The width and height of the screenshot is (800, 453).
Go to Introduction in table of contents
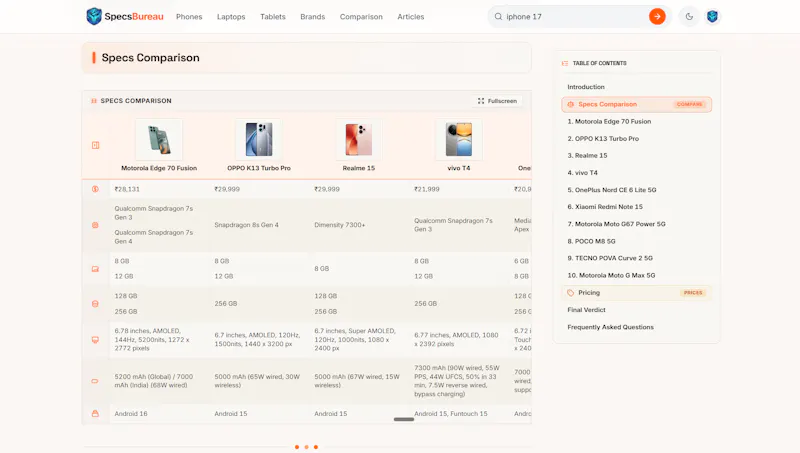pyautogui.click(x=586, y=87)
